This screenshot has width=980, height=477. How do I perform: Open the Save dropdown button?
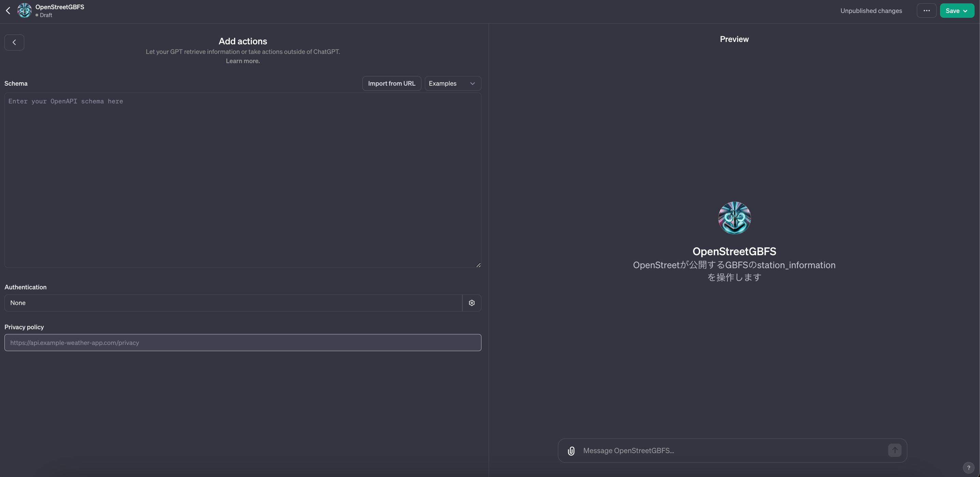pos(956,11)
